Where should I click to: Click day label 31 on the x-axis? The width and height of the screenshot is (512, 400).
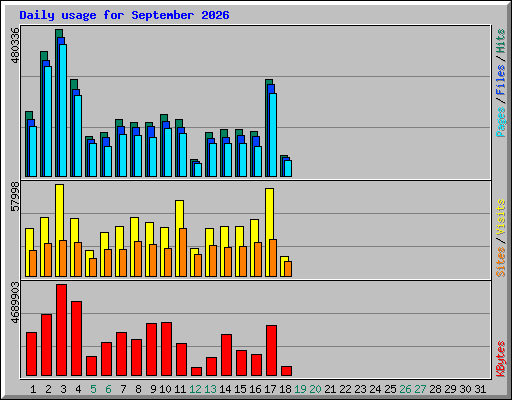pyautogui.click(x=480, y=389)
